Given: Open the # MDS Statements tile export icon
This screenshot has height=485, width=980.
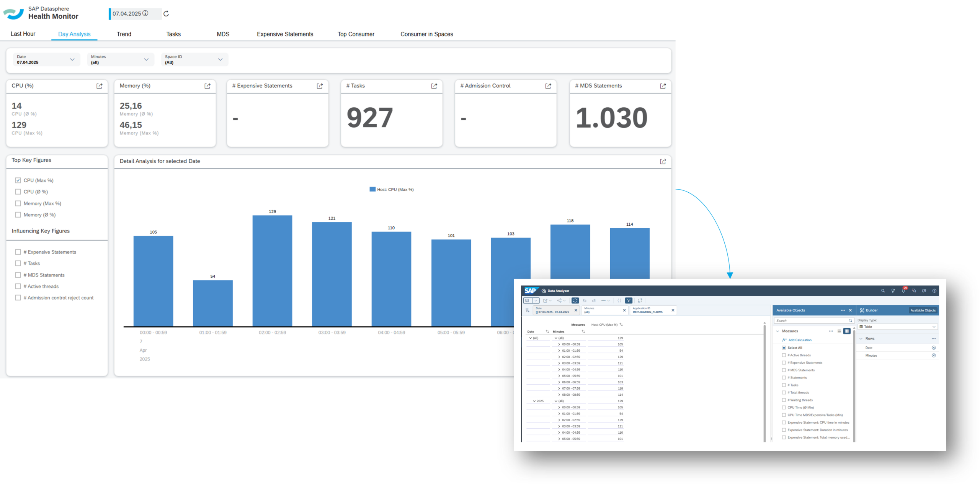Looking at the screenshot, I should pyautogui.click(x=663, y=86).
